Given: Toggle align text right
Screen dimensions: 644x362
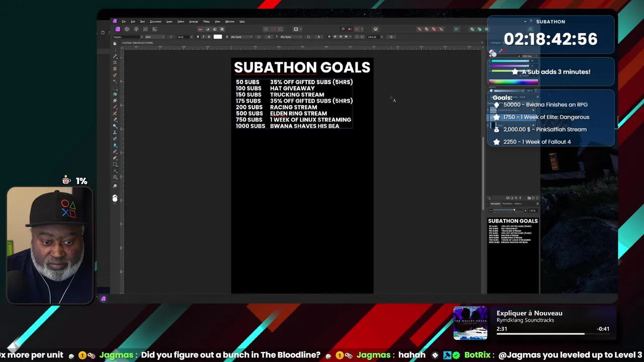Looking at the screenshot, I should pyautogui.click(x=340, y=37).
